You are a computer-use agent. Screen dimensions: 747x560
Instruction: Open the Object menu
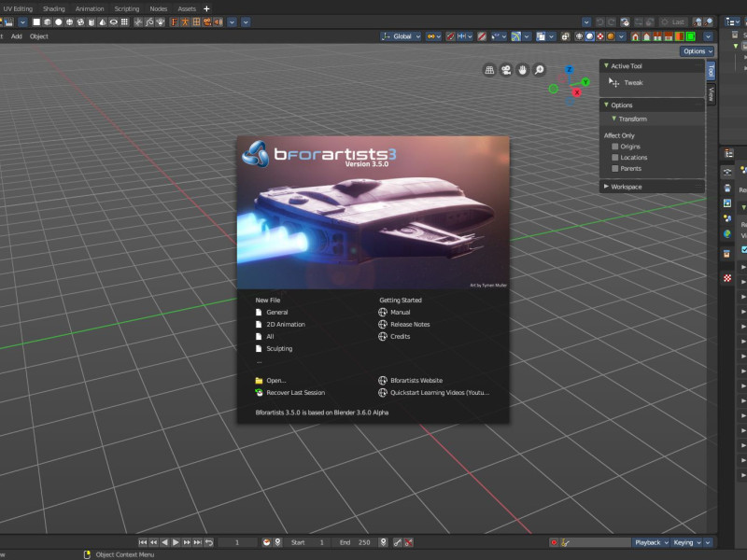pyautogui.click(x=39, y=36)
